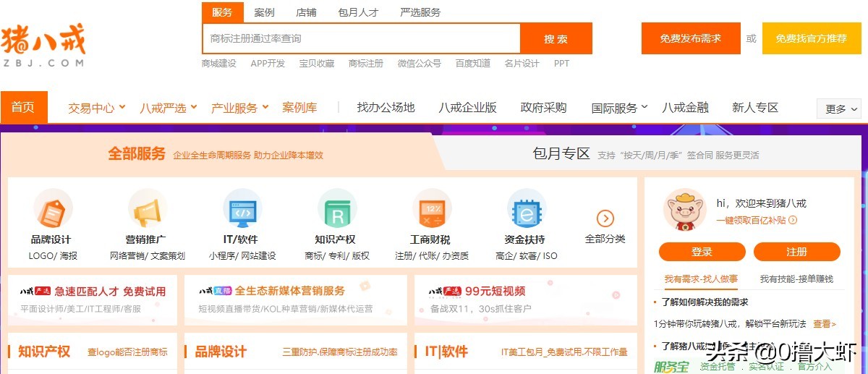Click the 注册/ 代账/ 办资质 subcategory text

click(x=432, y=256)
